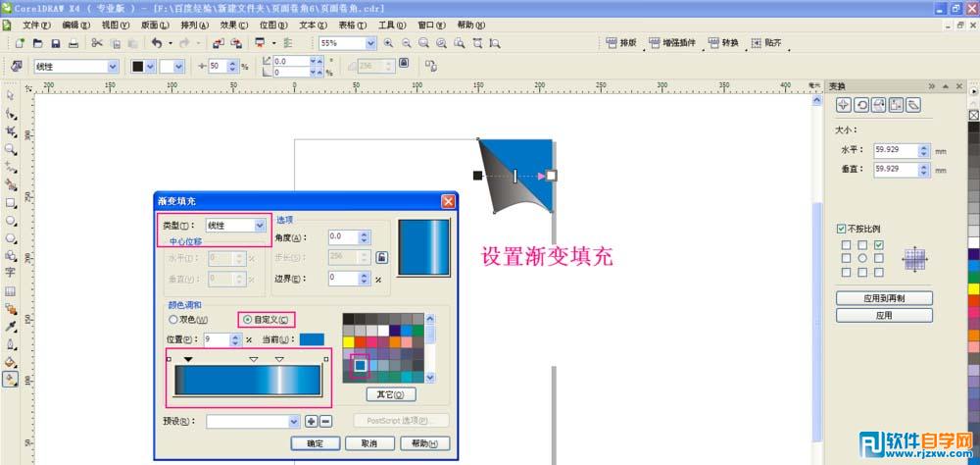Click the 边界 edge pad input field

coord(343,278)
